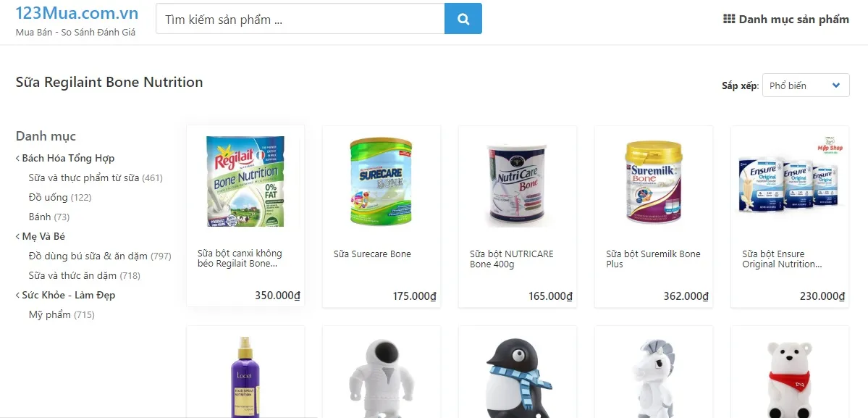This screenshot has height=418, width=868.
Task: Open the Phổ biến sort dropdown
Action: tap(806, 85)
